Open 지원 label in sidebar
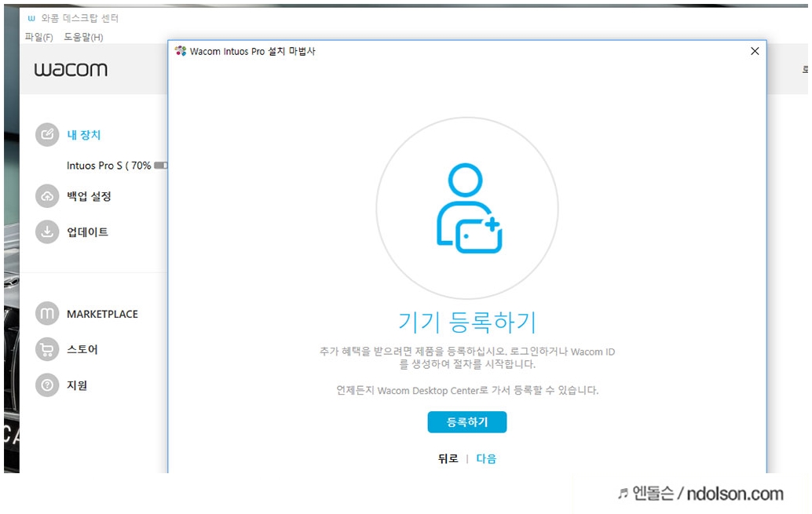The height and width of the screenshot is (514, 812). pyautogui.click(x=77, y=385)
